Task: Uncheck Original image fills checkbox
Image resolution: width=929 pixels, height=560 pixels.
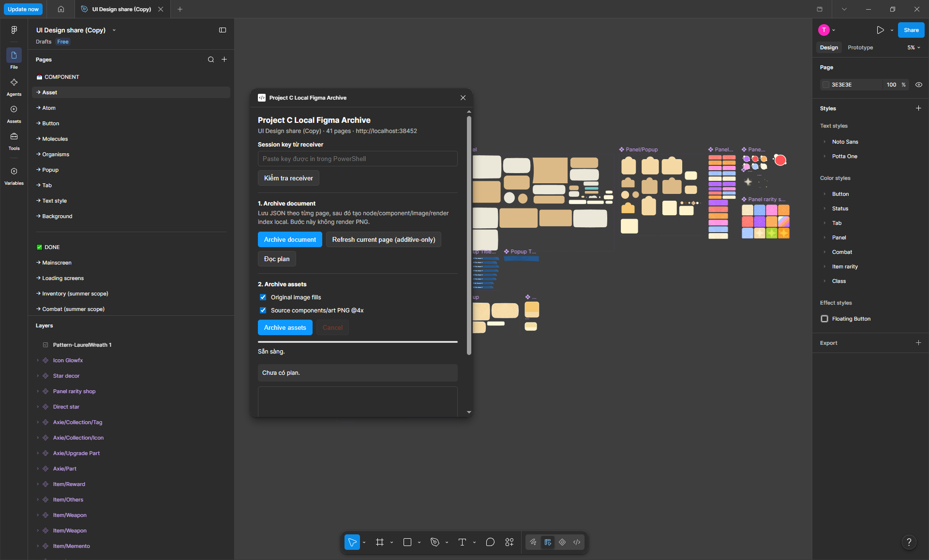Action: (x=263, y=297)
